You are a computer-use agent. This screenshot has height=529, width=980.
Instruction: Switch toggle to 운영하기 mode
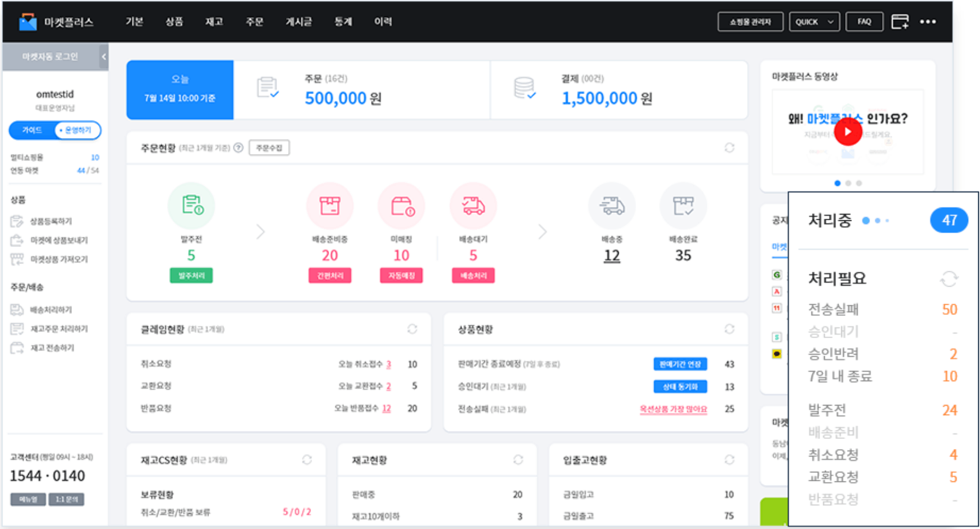tap(78, 130)
